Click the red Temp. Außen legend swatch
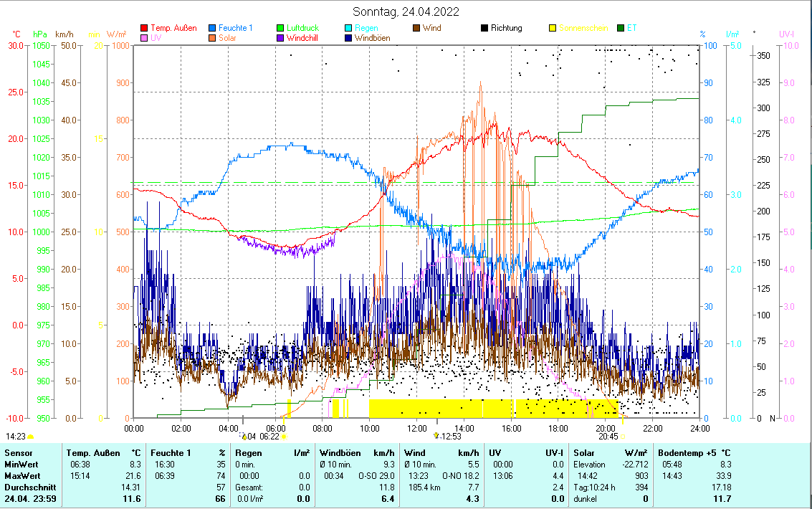Viewport: 812px width, 509px height. (145, 29)
